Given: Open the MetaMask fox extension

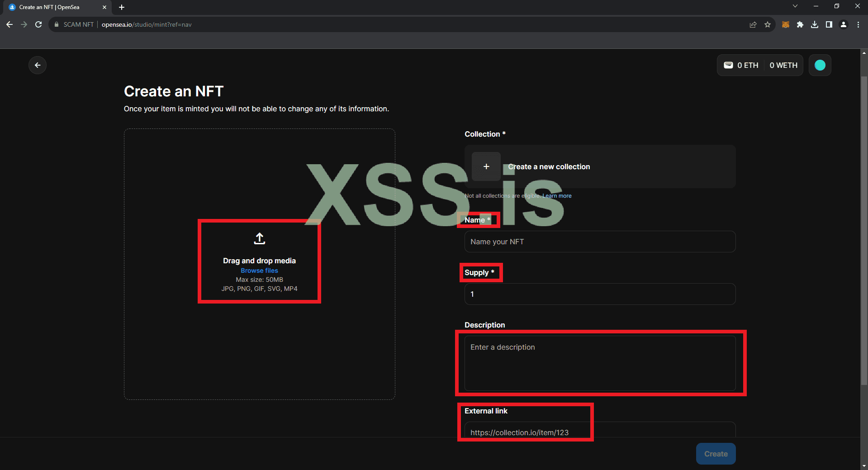Looking at the screenshot, I should pos(786,24).
